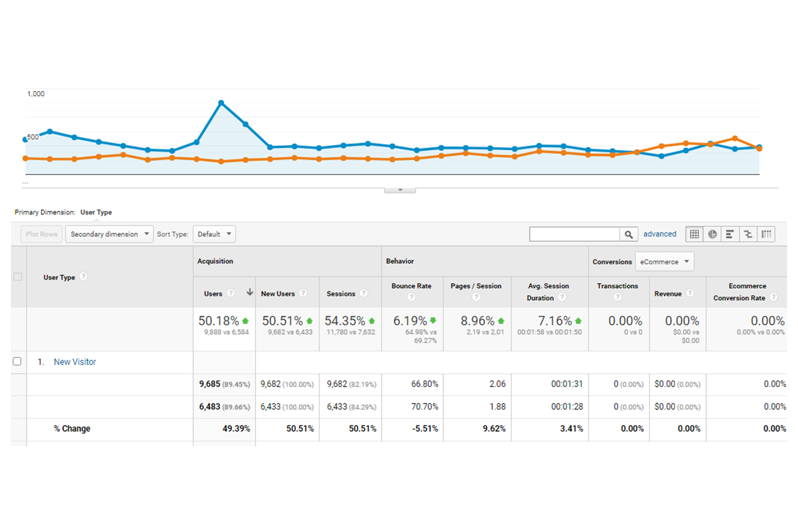Click the search magnifier button
798x532 pixels.
tap(629, 234)
